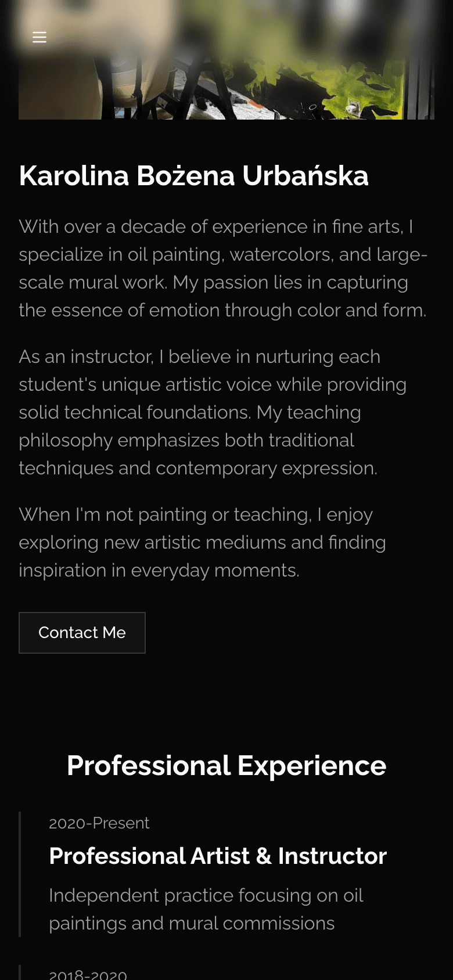Open the hamburger navigation menu
The width and height of the screenshot is (453, 980).
[39, 37]
